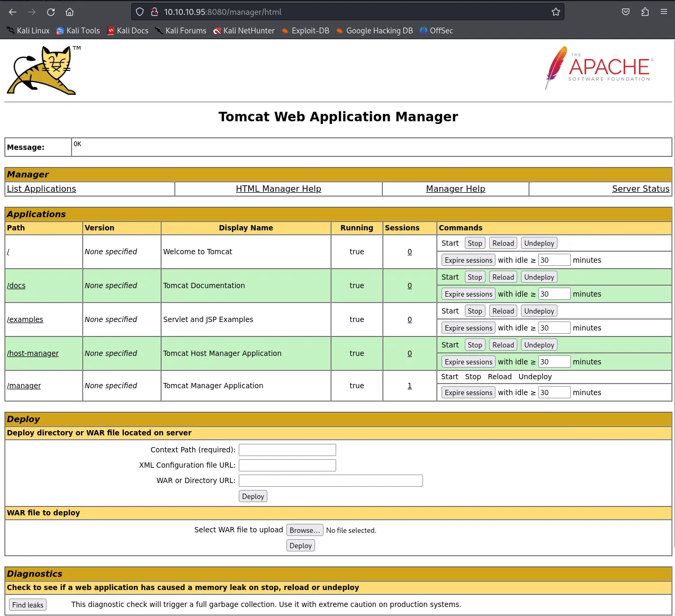The height and width of the screenshot is (616, 675).
Task: Undeploy the /examples application
Action: 539,311
